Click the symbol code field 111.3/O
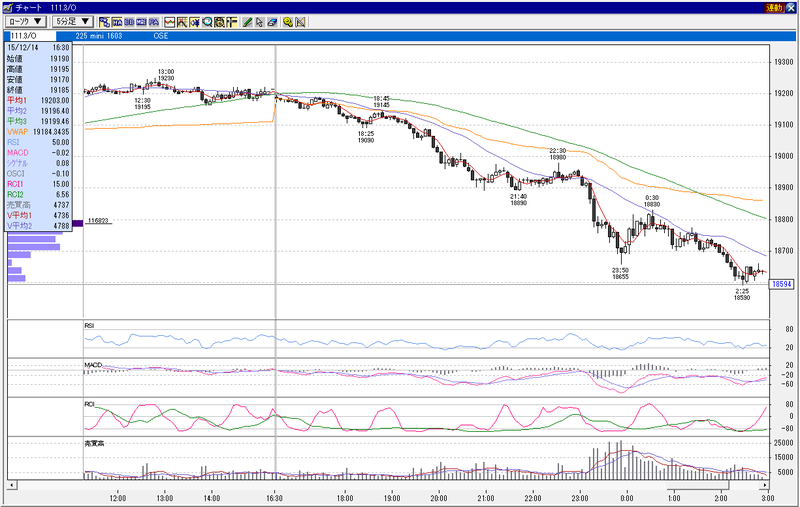This screenshot has width=800, height=507. (31, 36)
